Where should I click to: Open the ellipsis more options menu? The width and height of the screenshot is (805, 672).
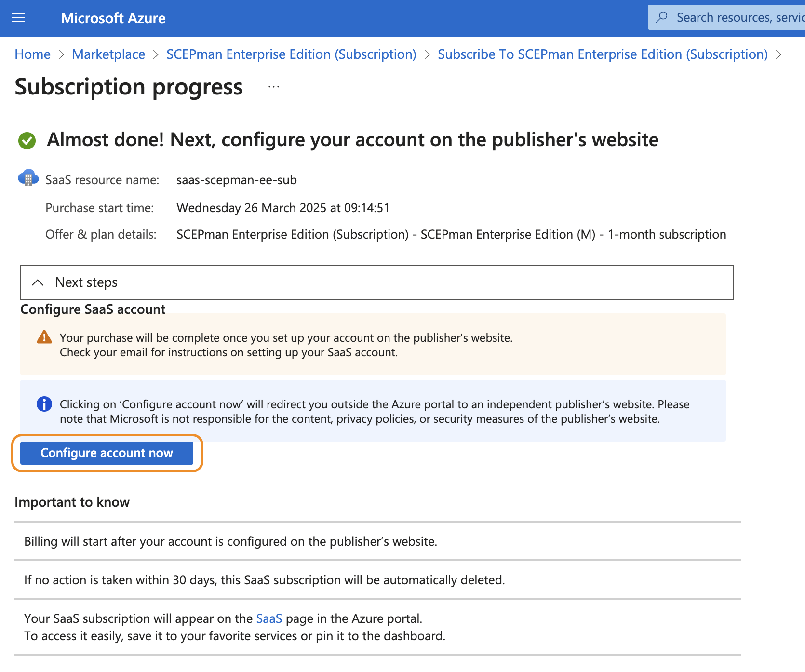(274, 87)
